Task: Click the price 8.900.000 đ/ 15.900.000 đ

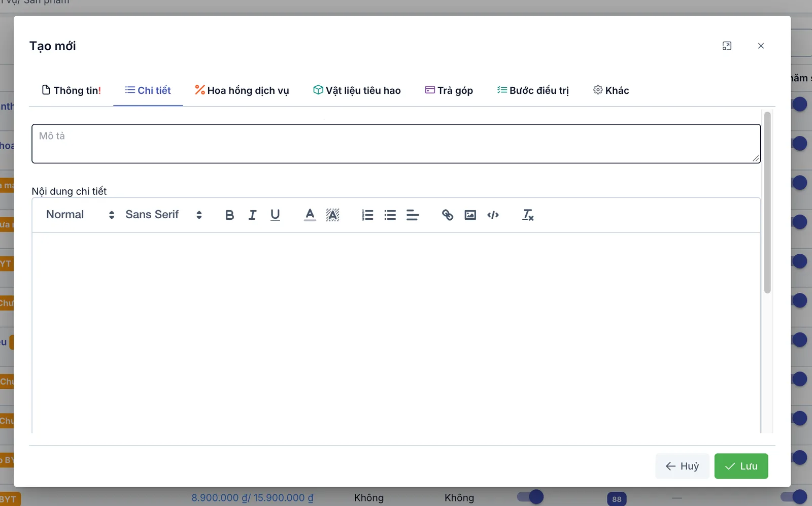Action: coord(252,498)
